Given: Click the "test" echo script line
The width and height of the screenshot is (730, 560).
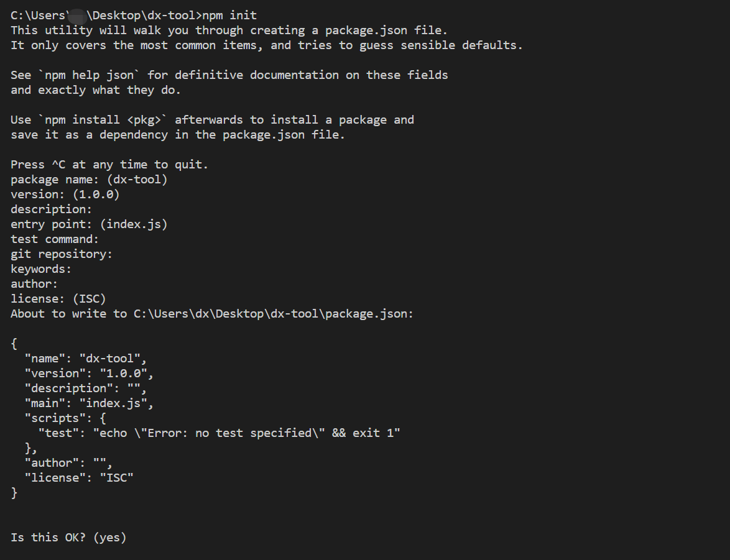Looking at the screenshot, I should point(219,433).
